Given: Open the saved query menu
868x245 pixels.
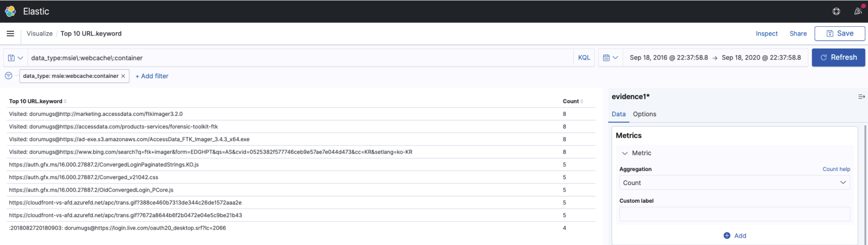Looking at the screenshot, I should (15, 58).
